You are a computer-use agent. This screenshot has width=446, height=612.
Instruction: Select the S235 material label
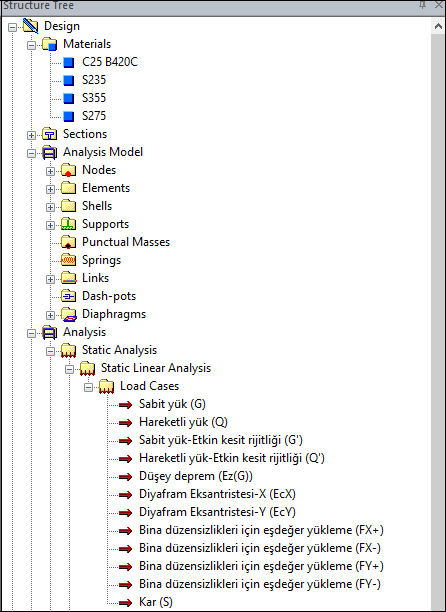[94, 80]
